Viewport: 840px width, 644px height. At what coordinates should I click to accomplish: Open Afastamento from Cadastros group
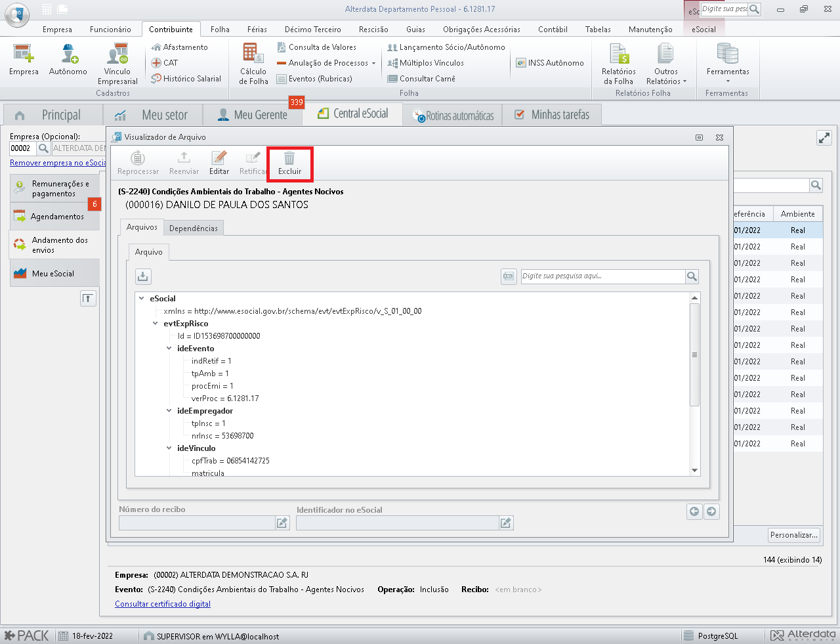[x=179, y=47]
